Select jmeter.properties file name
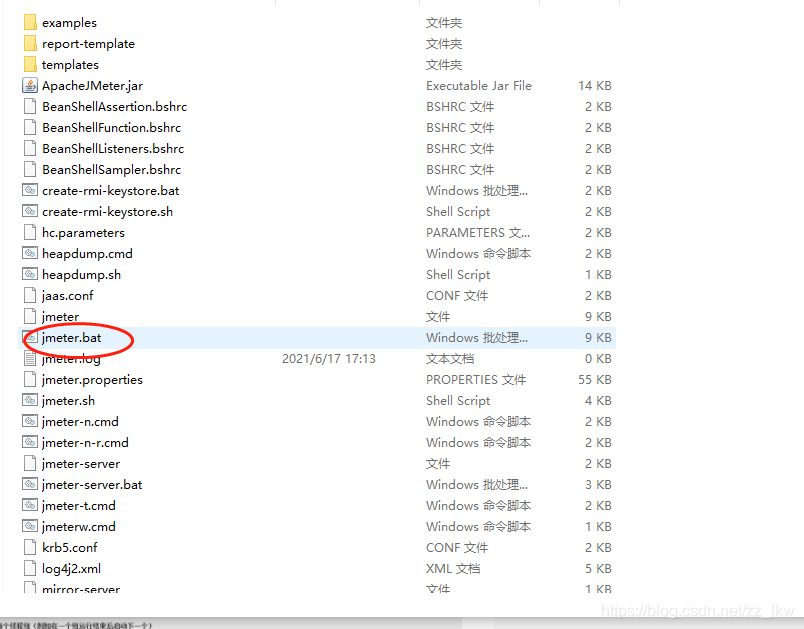This screenshot has width=804, height=629. 92,380
